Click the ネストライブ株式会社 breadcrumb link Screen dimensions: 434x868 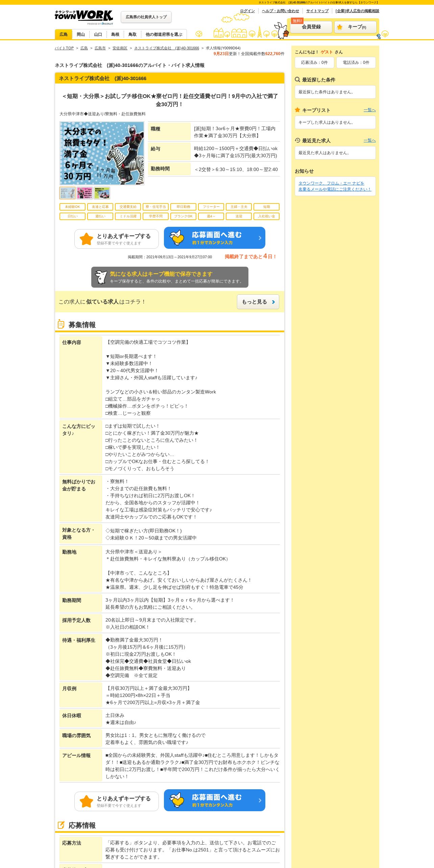point(167,48)
